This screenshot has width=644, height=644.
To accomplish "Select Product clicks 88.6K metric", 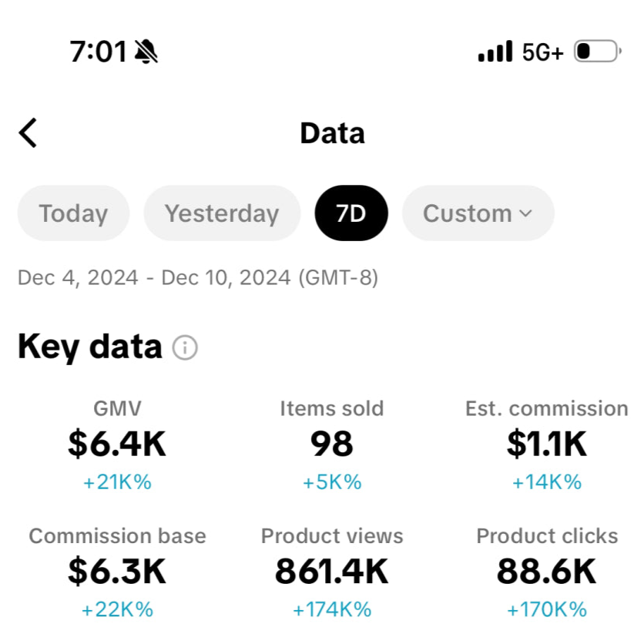I will tap(547, 572).
